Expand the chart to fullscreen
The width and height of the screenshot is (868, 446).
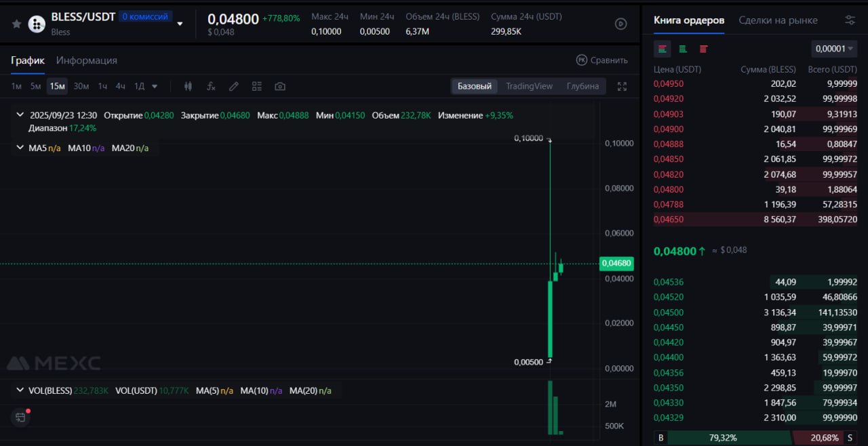pos(622,86)
